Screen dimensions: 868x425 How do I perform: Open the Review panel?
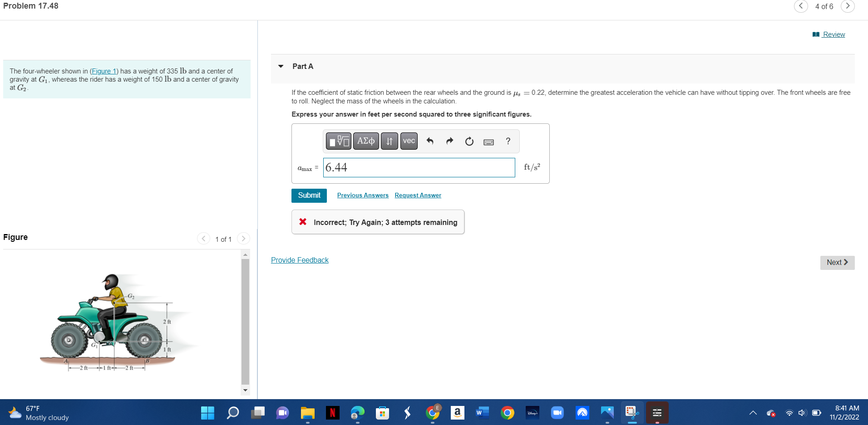pyautogui.click(x=833, y=34)
